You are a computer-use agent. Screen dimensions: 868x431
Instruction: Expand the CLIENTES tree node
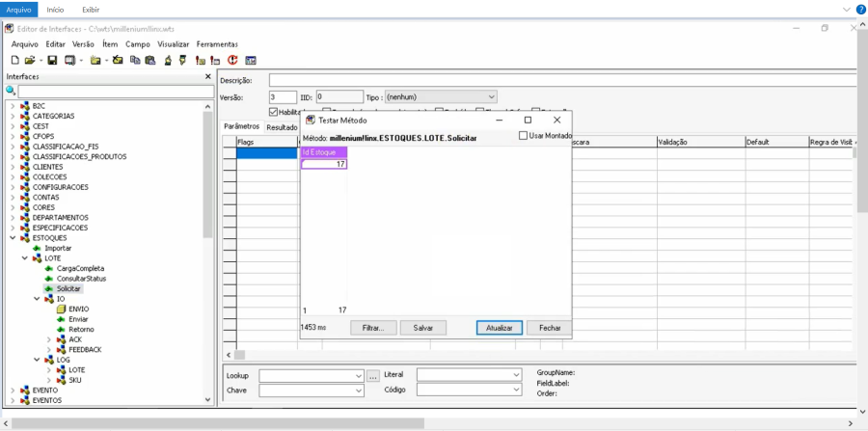tap(13, 167)
